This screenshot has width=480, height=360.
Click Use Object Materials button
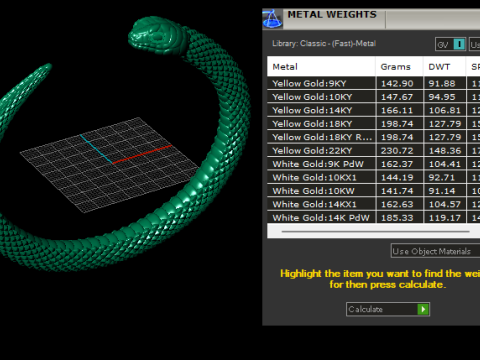coord(435,251)
